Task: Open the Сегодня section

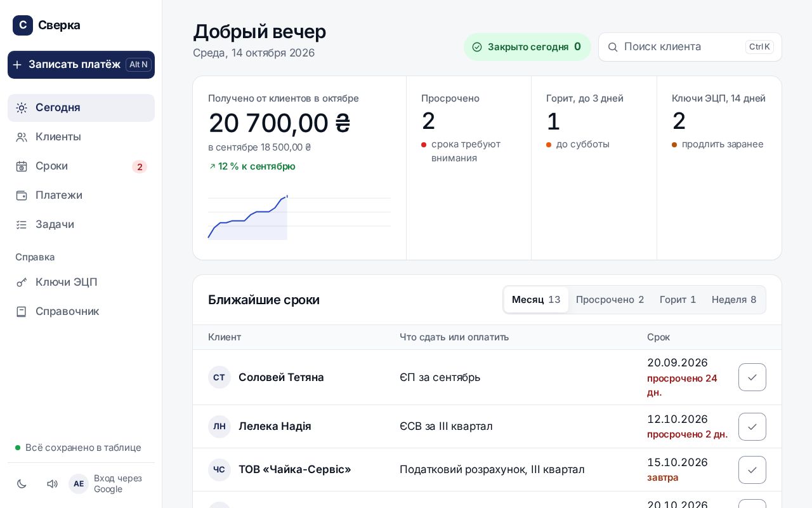Action: coord(81,108)
